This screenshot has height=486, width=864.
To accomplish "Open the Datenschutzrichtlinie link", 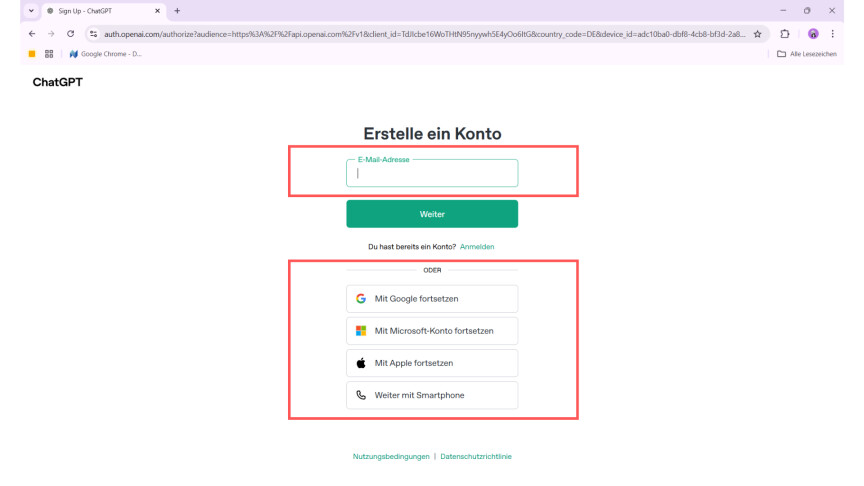I will [x=476, y=456].
